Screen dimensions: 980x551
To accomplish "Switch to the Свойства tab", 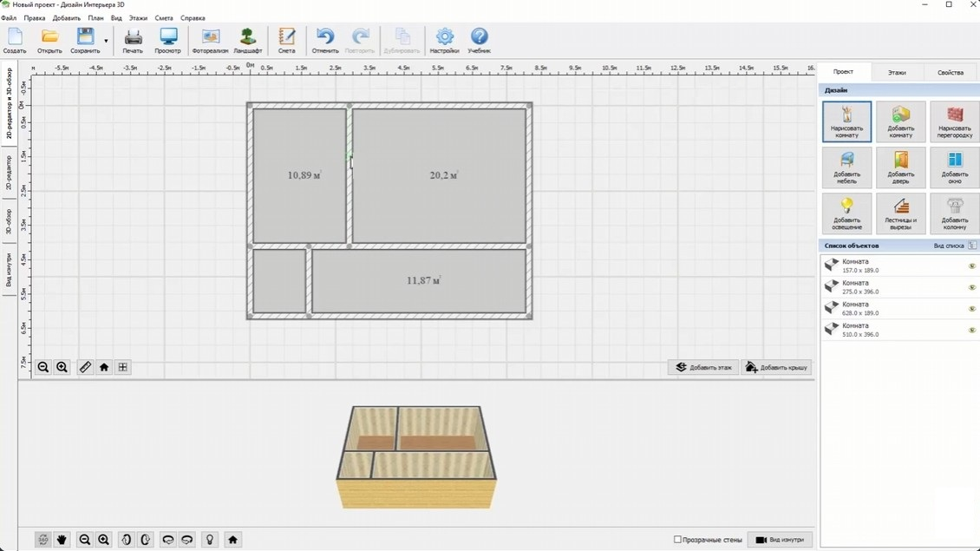I will (x=950, y=73).
